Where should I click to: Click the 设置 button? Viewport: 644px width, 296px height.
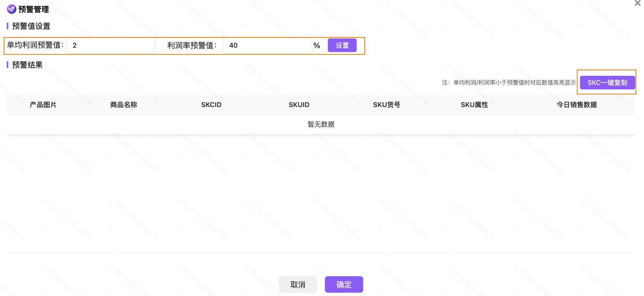click(342, 45)
